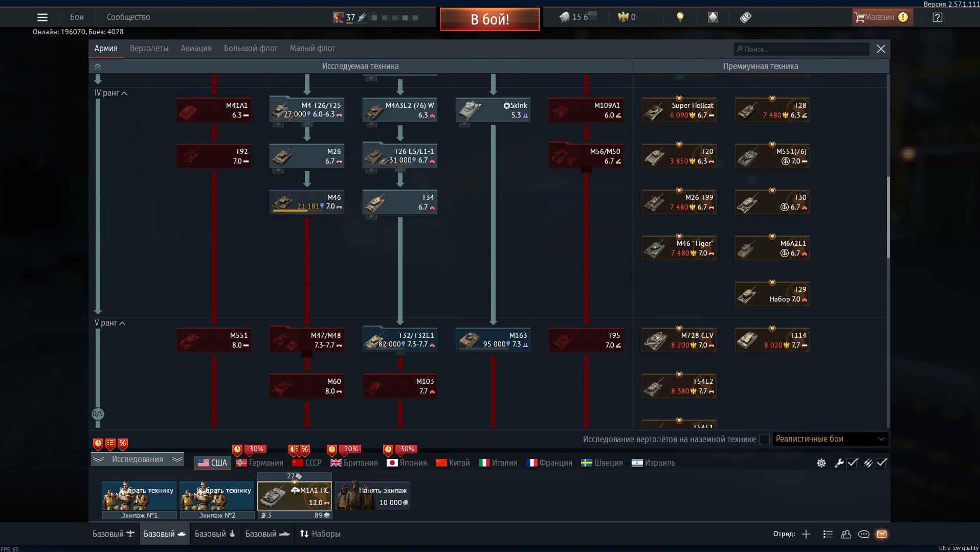This screenshot has height=552, width=980.
Task: Select the Базовый tank preset
Action: 165,534
